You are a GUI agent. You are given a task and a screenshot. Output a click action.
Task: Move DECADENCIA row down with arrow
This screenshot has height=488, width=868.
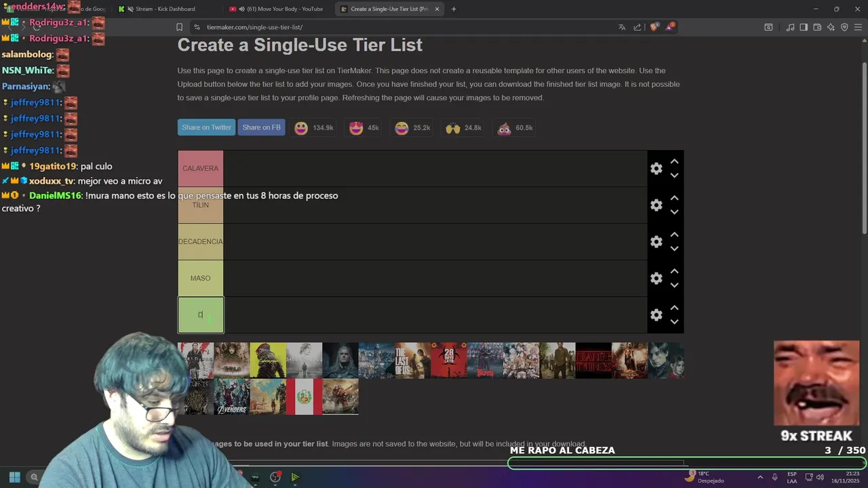[674, 249]
